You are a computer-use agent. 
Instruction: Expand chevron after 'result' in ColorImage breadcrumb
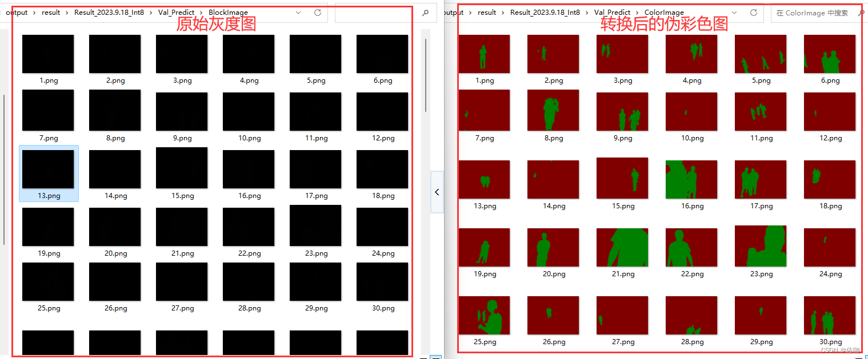pyautogui.click(x=503, y=13)
